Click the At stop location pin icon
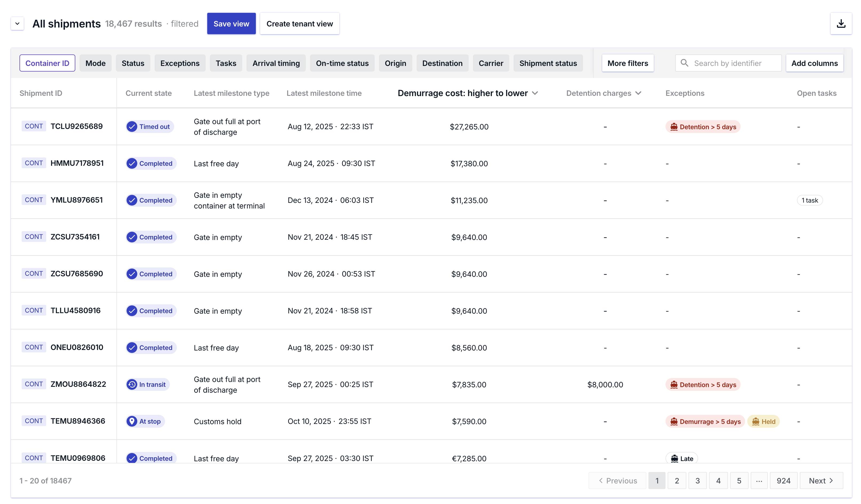Screen dimensions: 861x504 tap(132, 421)
